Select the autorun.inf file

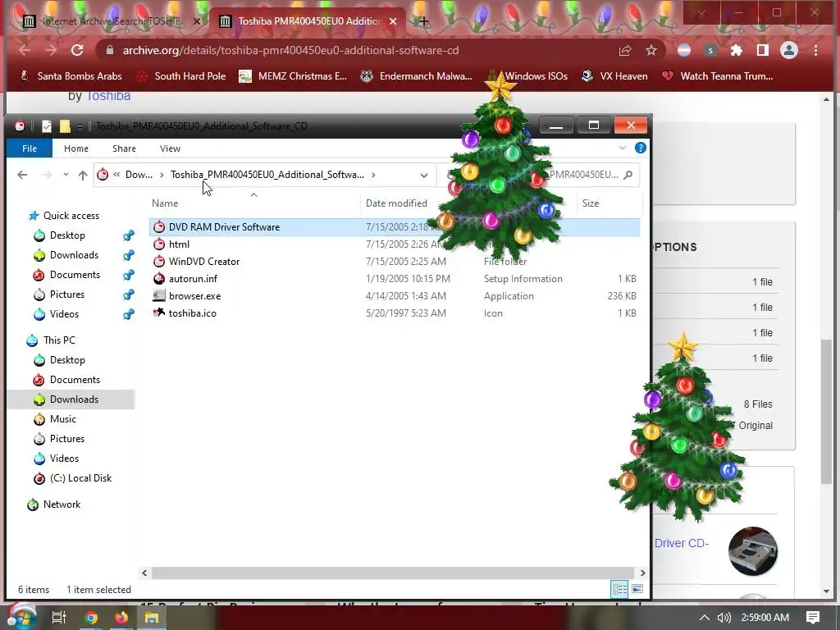pyautogui.click(x=193, y=279)
